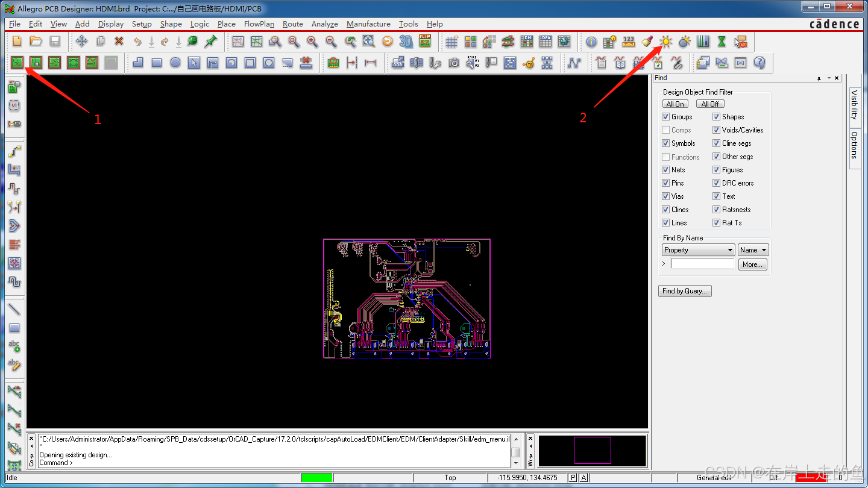Select the Add Text abc tool
Image resolution: width=868 pixels, height=488 pixels.
[14, 346]
